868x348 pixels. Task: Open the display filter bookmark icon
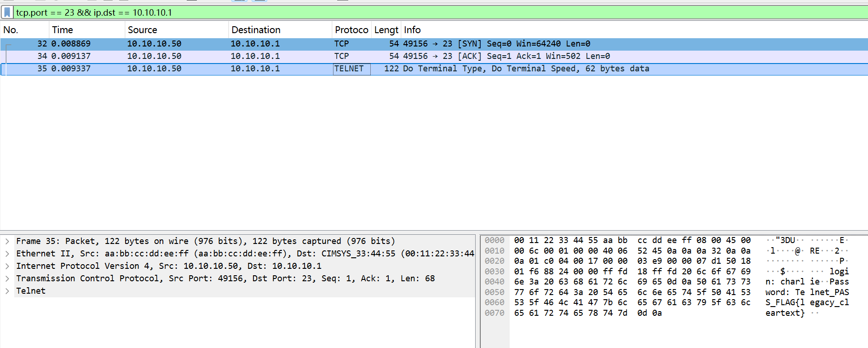coord(7,12)
